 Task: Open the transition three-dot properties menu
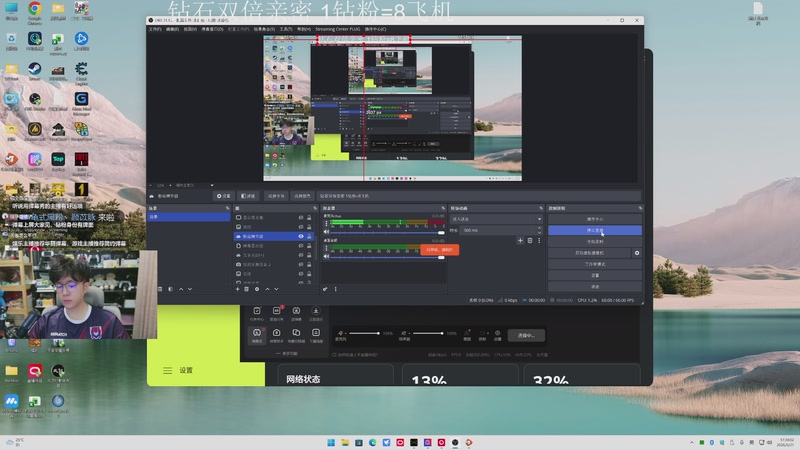(539, 240)
